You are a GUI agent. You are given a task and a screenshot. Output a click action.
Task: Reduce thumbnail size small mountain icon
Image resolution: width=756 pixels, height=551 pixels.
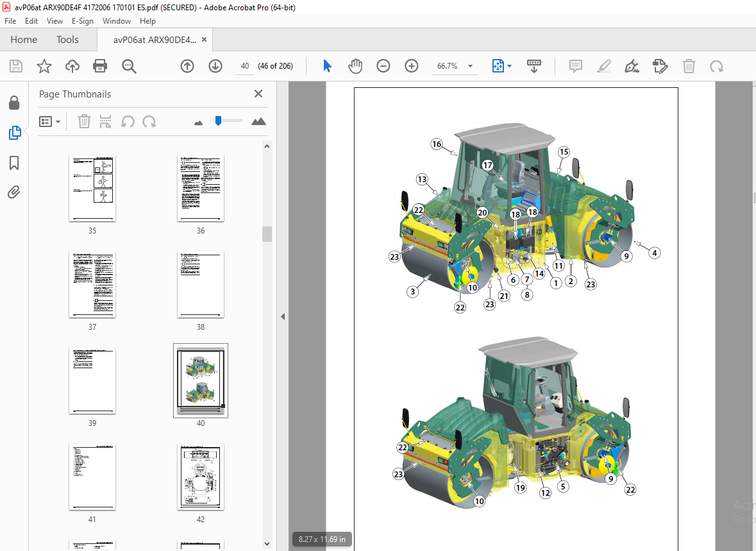point(198,123)
